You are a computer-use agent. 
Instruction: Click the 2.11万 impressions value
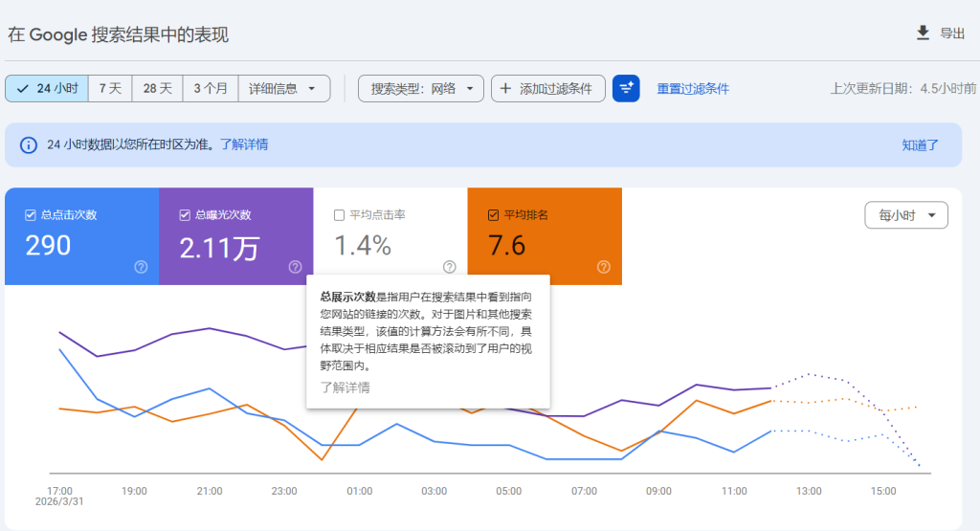click(x=219, y=248)
